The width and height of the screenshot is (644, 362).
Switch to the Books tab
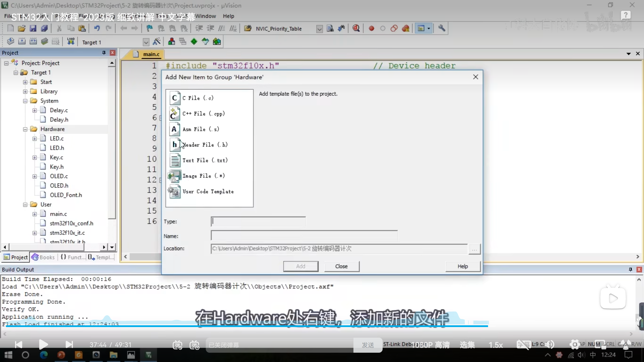[x=43, y=257]
